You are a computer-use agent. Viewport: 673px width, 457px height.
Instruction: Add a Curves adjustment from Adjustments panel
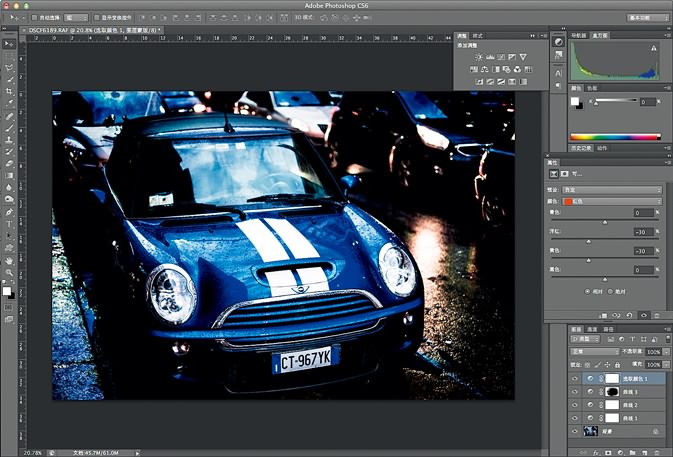click(x=501, y=57)
